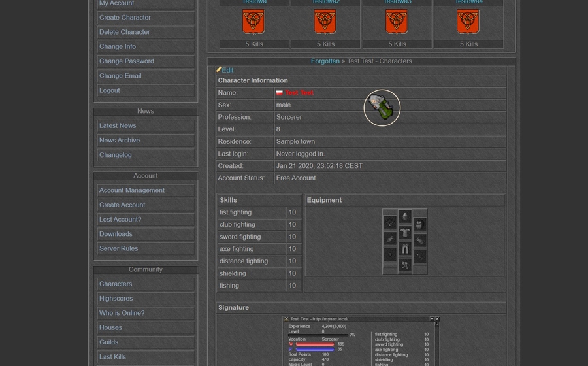Click the legs slot in Equipment
Image resolution: width=588 pixels, height=366 pixels.
[x=405, y=249]
